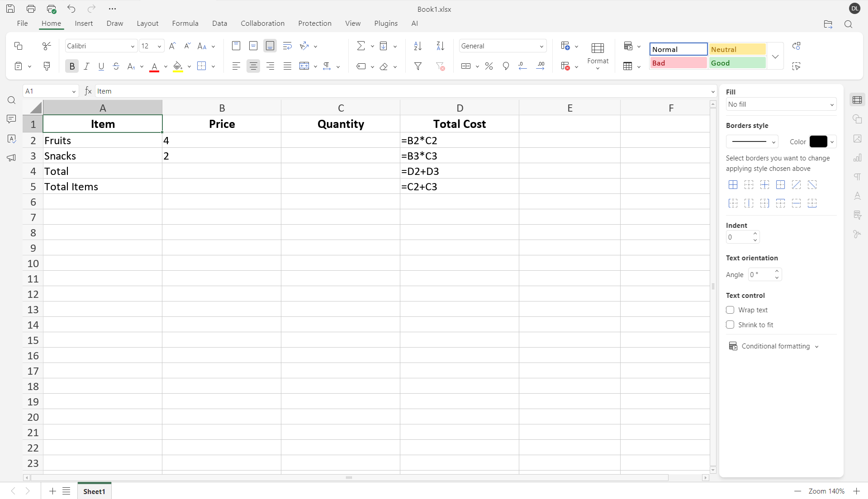This screenshot has width=868, height=499.
Task: Open the Formula ribbon tab
Action: click(x=185, y=24)
